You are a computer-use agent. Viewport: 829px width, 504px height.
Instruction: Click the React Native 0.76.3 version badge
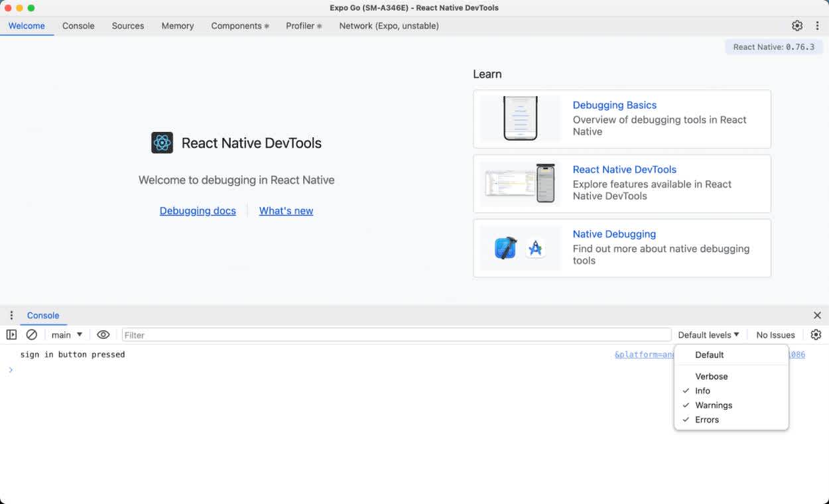tap(773, 47)
